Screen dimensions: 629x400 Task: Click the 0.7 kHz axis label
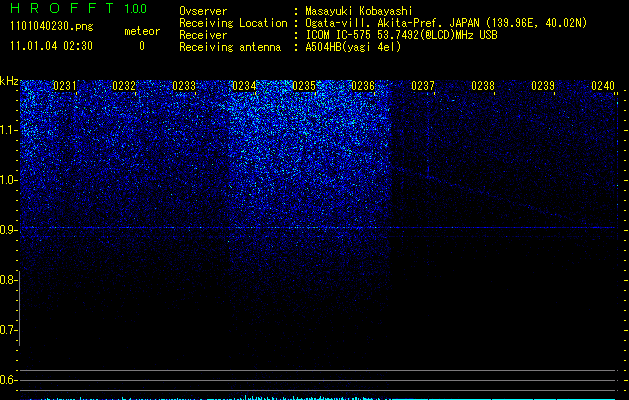coord(8,330)
